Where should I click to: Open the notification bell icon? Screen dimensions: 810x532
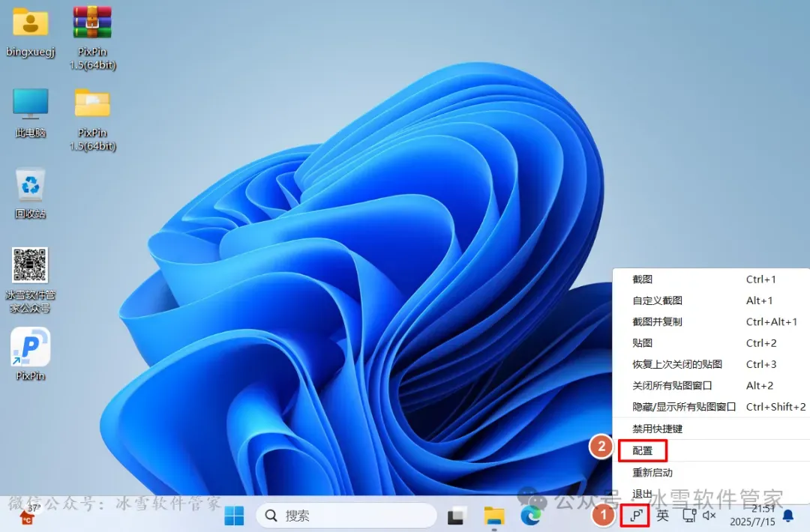click(788, 515)
